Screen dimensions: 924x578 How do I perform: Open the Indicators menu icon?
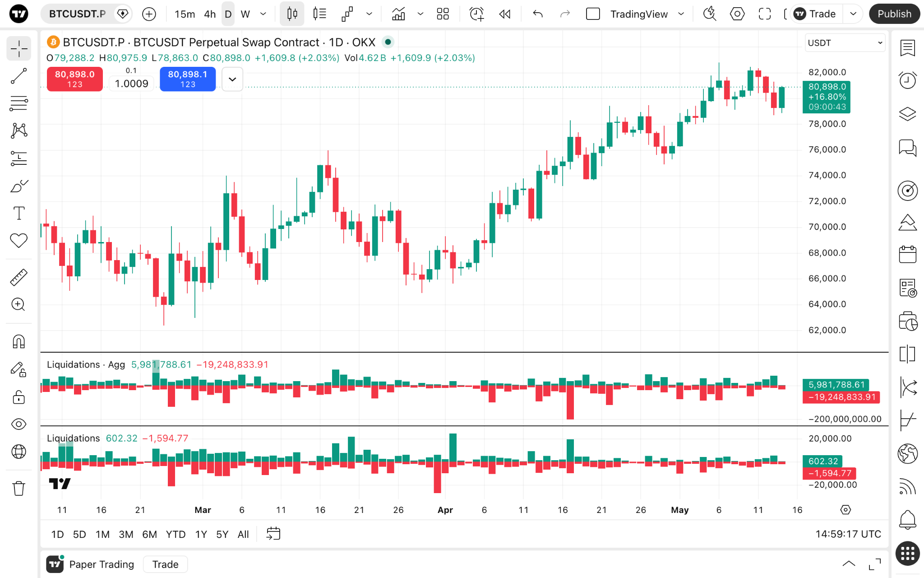pyautogui.click(x=398, y=14)
